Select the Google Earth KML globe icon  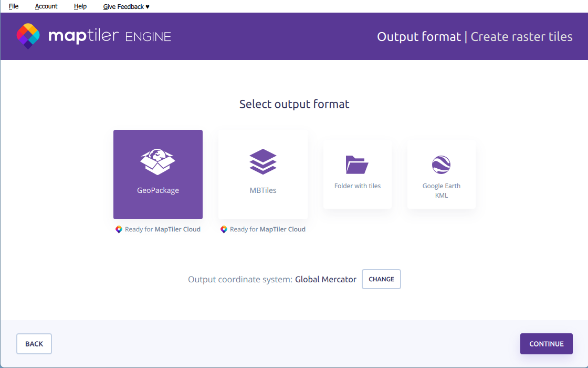coord(441,165)
